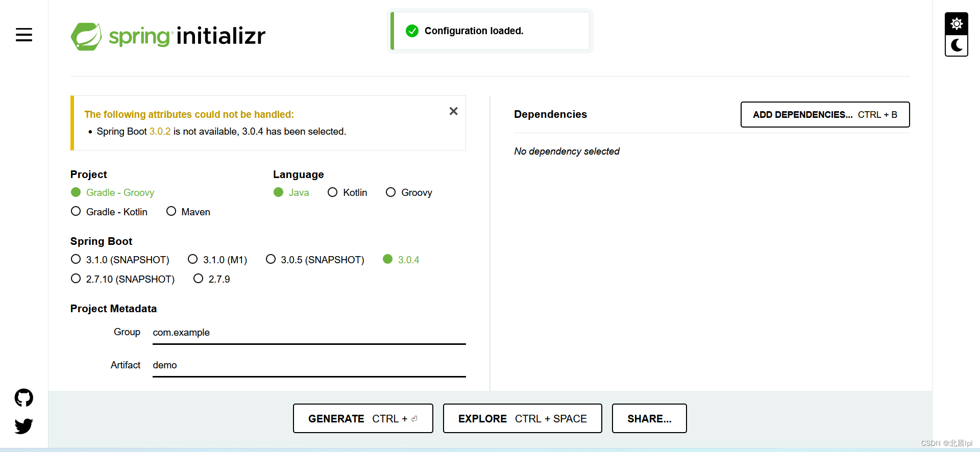Pick Kotlin as the language

pos(348,192)
